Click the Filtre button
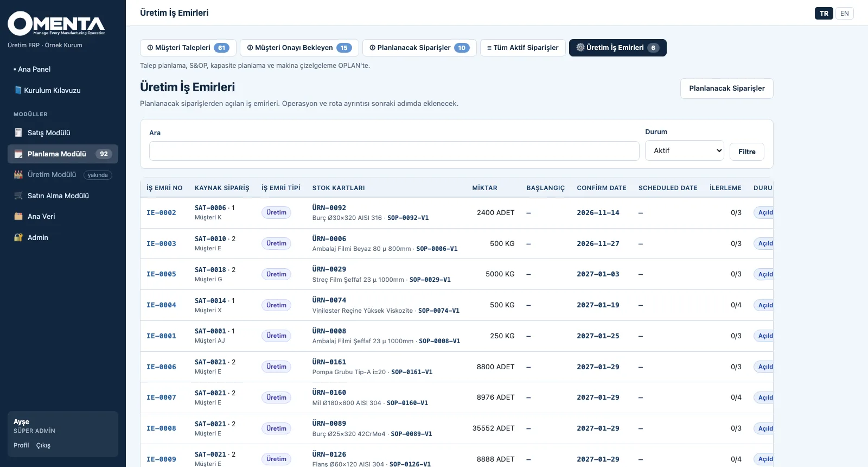Screen dimensions: 868x467 [746, 152]
